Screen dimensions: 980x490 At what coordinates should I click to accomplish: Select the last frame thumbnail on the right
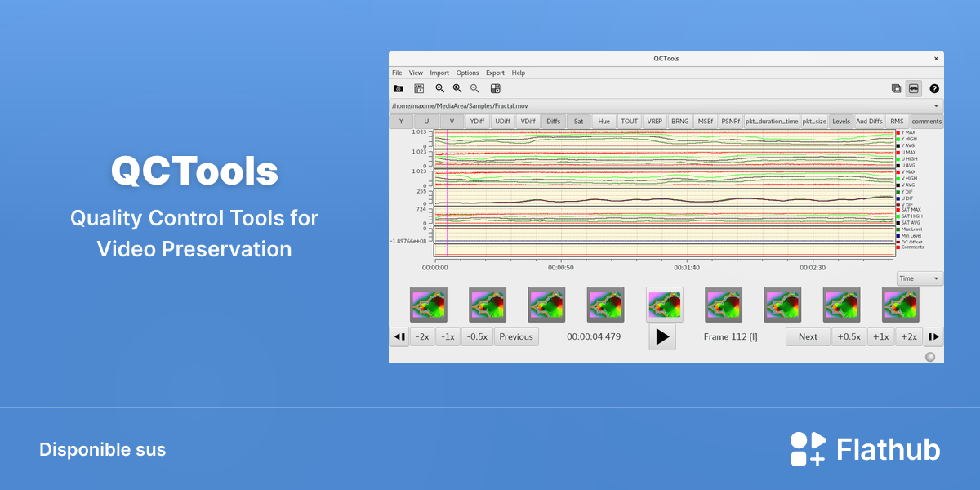(x=901, y=305)
